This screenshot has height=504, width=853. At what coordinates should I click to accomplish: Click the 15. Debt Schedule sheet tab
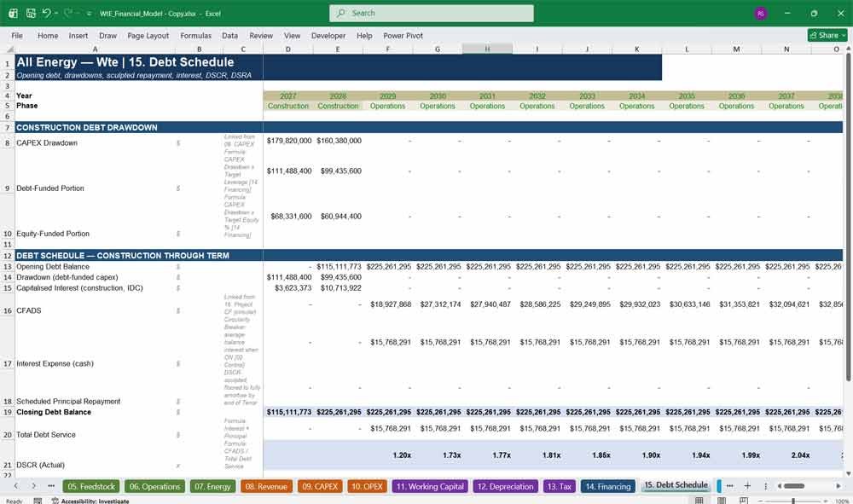pyautogui.click(x=676, y=485)
